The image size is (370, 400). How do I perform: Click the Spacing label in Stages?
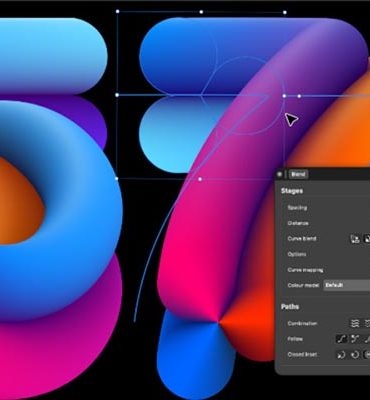coord(297,207)
